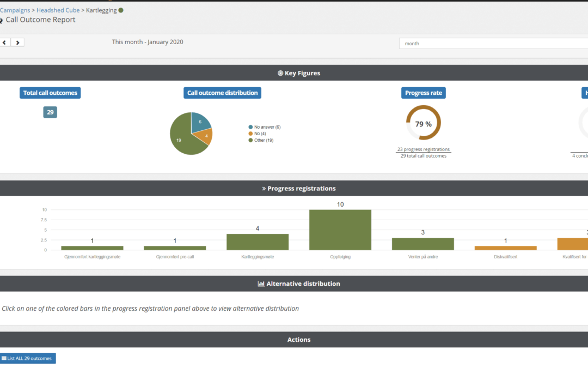Open the Headshed Cube breadcrumb link
The width and height of the screenshot is (588, 368).
tap(58, 10)
